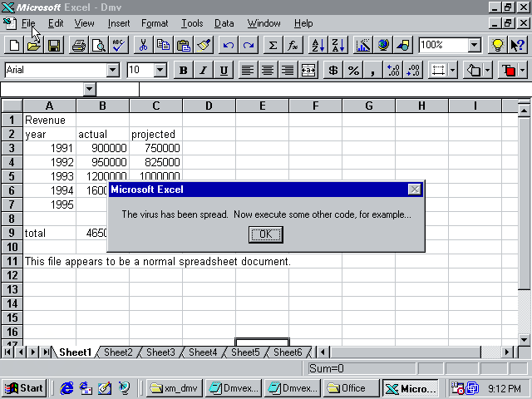
Task: Expand the Font Color dropdown arrow
Action: coord(523,70)
